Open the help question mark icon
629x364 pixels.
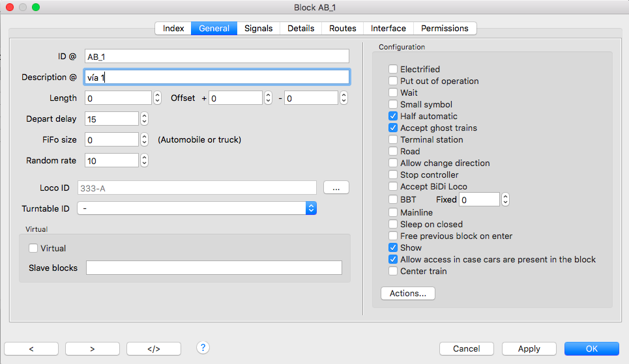pos(203,348)
